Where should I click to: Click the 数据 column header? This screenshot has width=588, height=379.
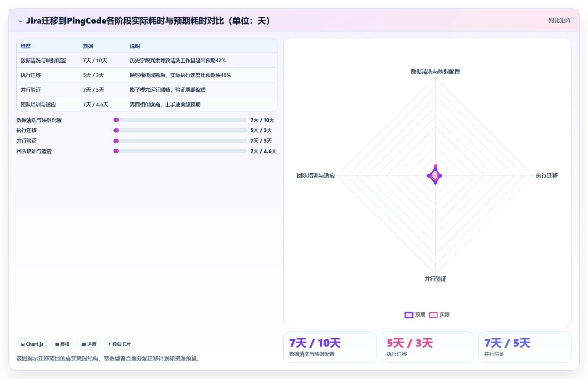click(88, 46)
